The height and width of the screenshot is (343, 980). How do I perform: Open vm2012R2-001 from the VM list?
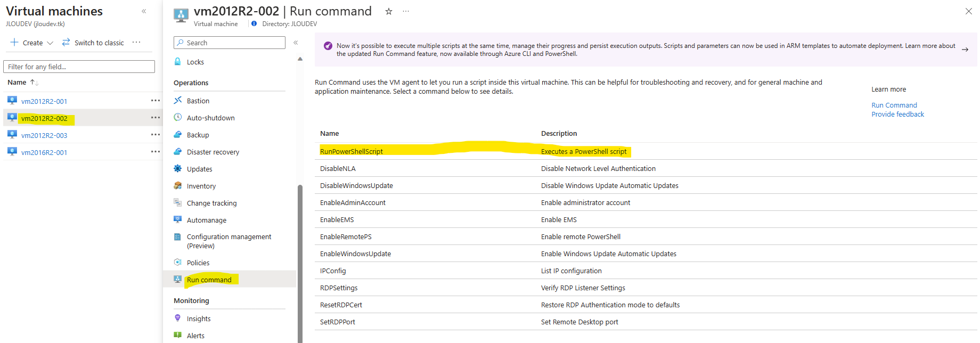click(44, 101)
